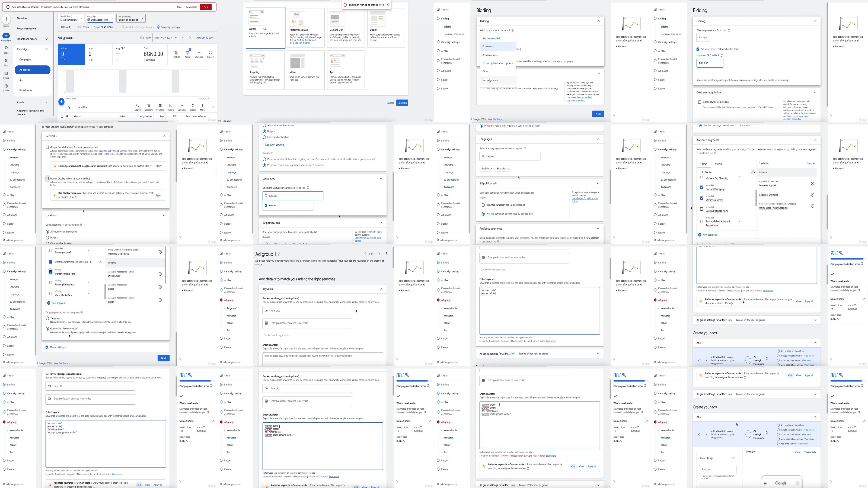Click the red 'Fix it' button in billing banner
Image resolution: width=868 pixels, height=488 pixels.
coord(206,7)
